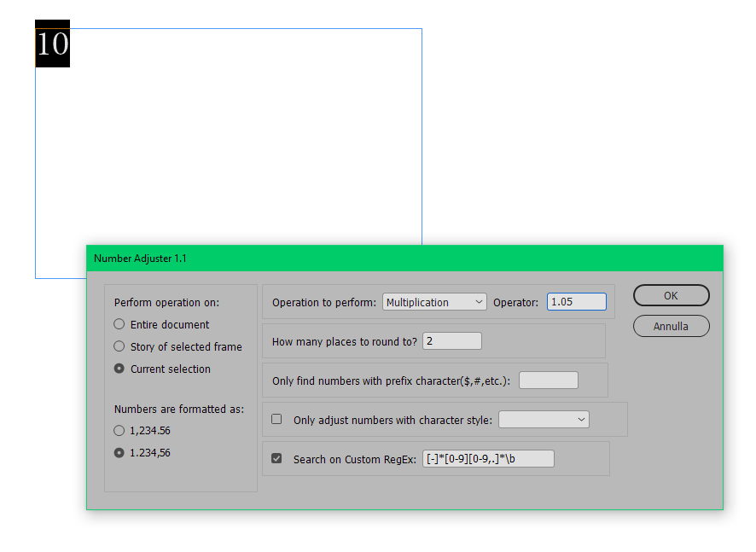Viewport: 756px width, 552px height.
Task: Disable Search on Custom RegEx
Action: click(276, 458)
